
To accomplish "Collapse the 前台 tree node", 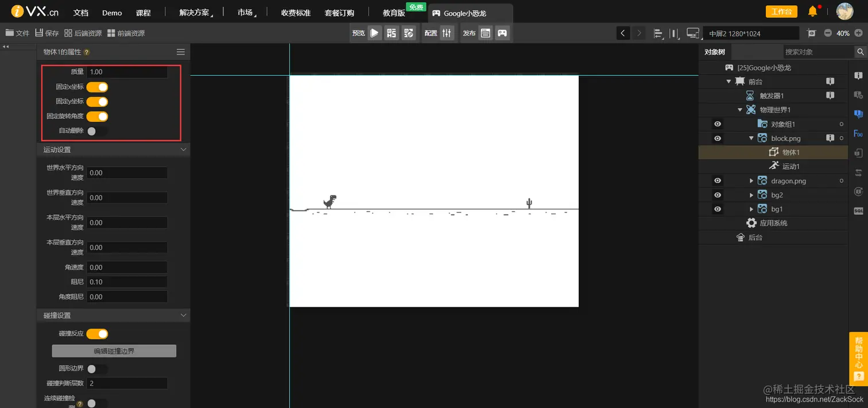I will click(x=728, y=82).
